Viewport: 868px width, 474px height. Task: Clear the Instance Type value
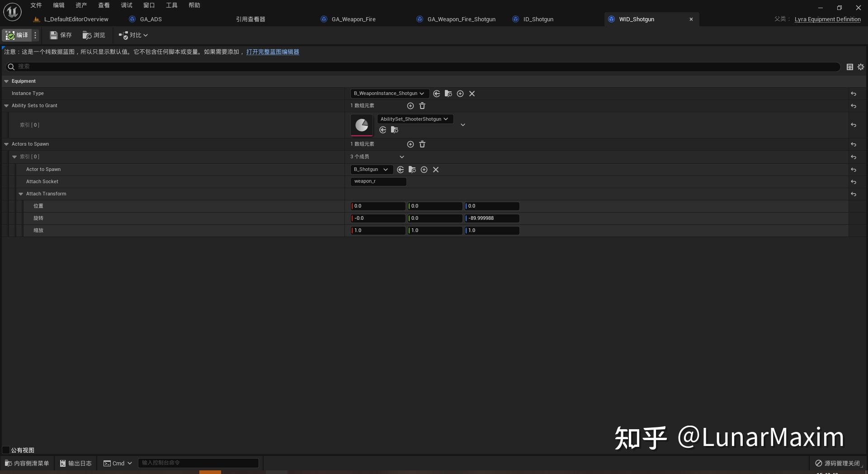[x=472, y=94]
